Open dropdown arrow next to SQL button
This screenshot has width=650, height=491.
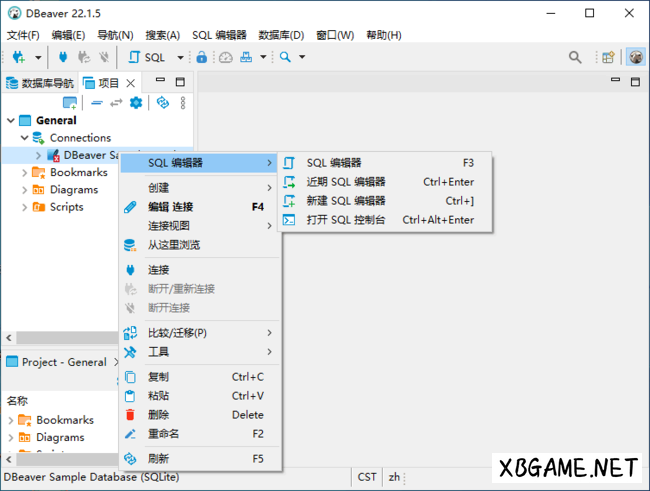click(x=180, y=57)
